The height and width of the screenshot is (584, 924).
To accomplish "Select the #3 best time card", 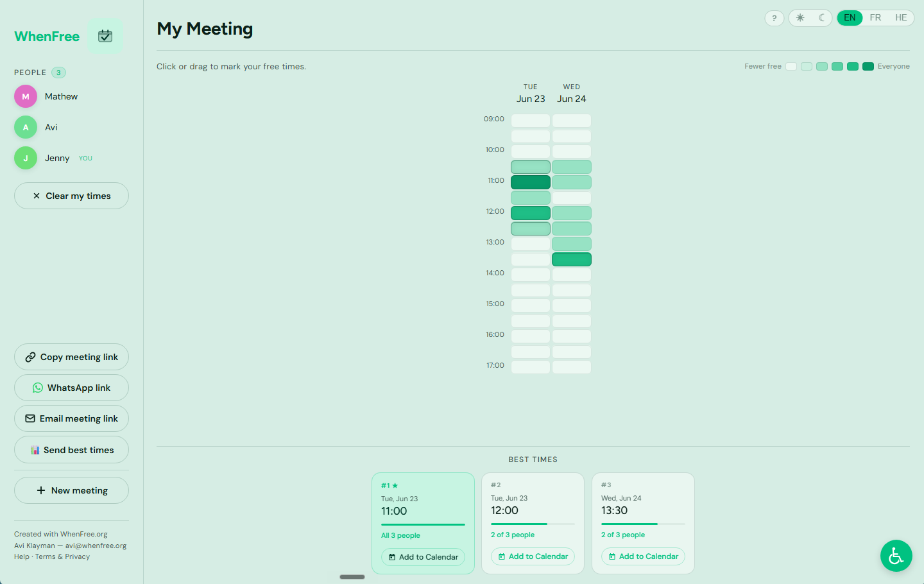I will [643, 523].
